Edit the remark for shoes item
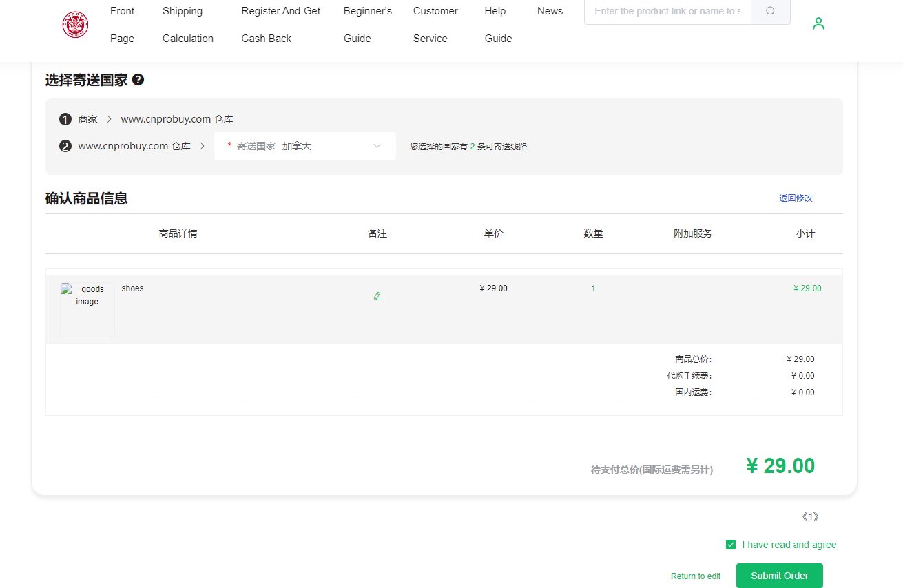 tap(377, 296)
